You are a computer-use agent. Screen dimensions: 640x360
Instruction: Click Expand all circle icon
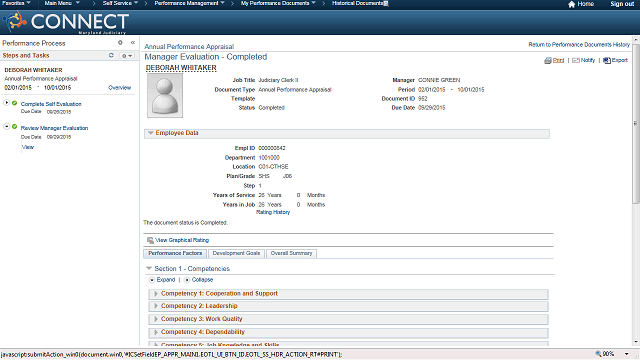[152, 280]
